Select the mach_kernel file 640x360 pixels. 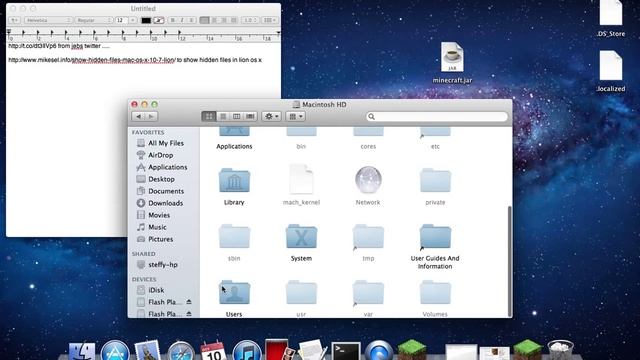[301, 180]
